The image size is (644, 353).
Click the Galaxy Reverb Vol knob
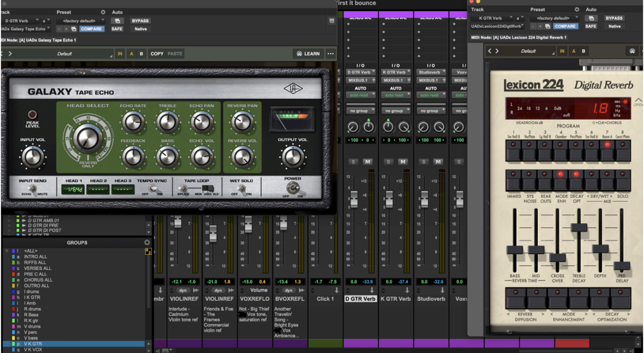tap(242, 157)
